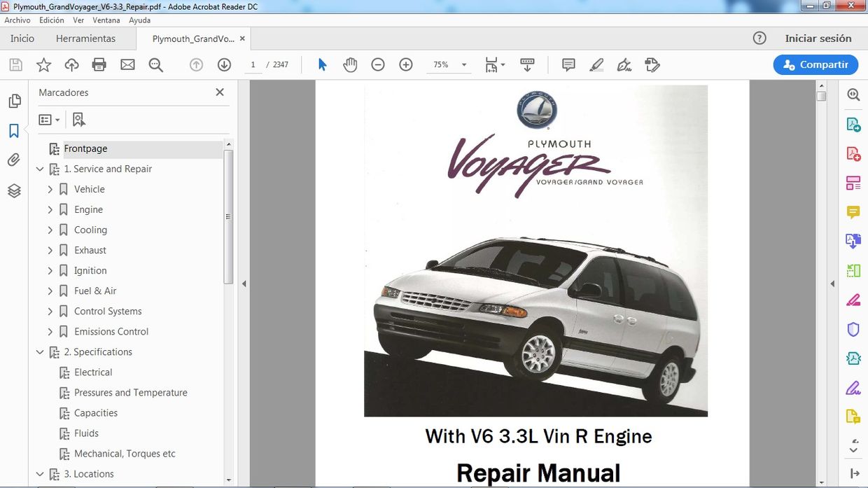Collapse 1. Service and Repair bookmark
The width and height of the screenshot is (868, 488).
coord(40,169)
